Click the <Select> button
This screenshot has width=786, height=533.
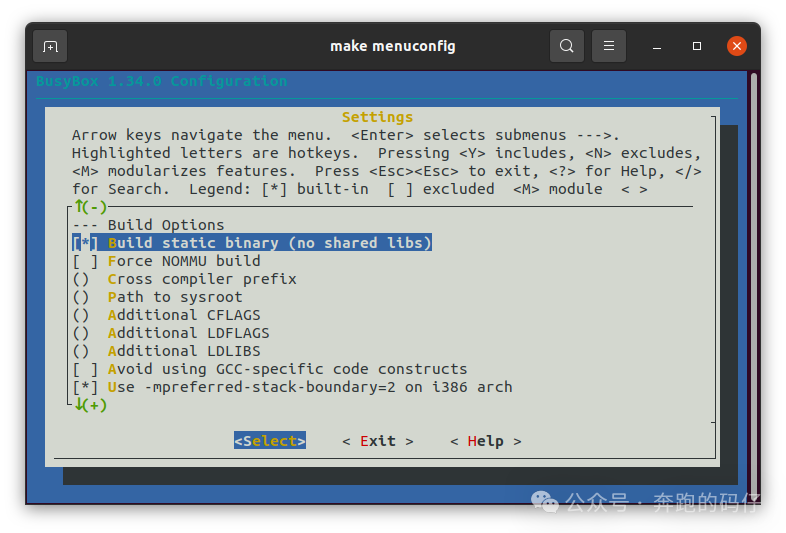270,441
